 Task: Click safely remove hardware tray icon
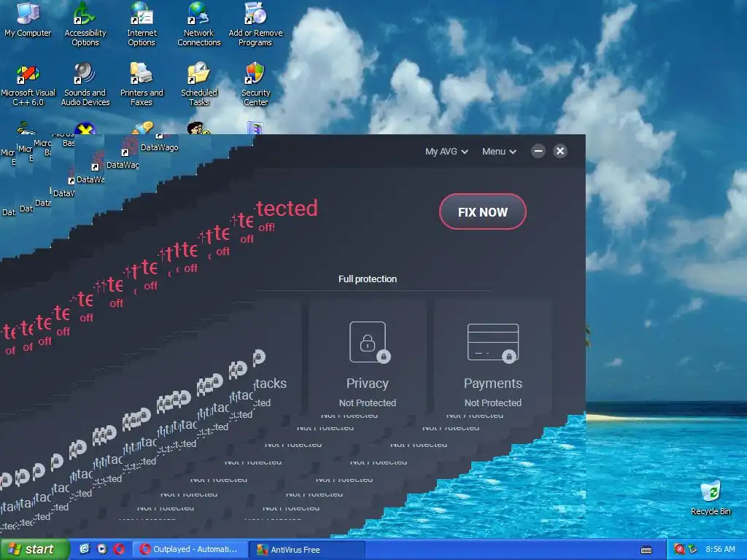click(693, 549)
